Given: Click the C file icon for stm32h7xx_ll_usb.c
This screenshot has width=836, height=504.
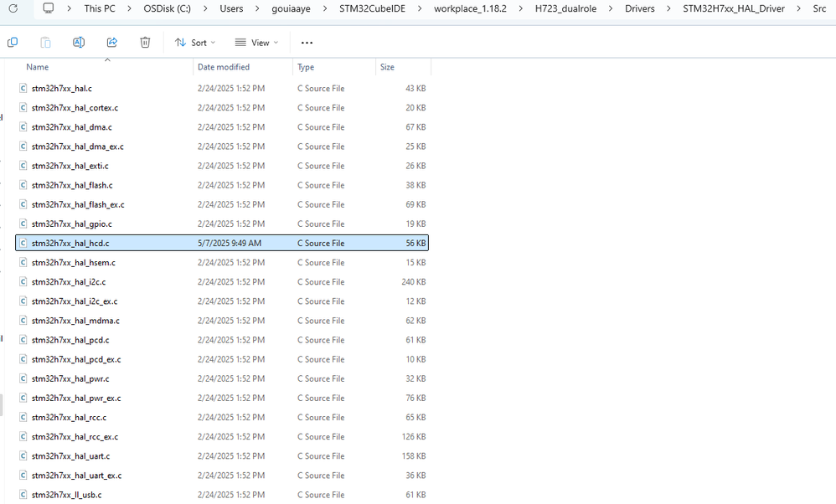Looking at the screenshot, I should pyautogui.click(x=23, y=495).
